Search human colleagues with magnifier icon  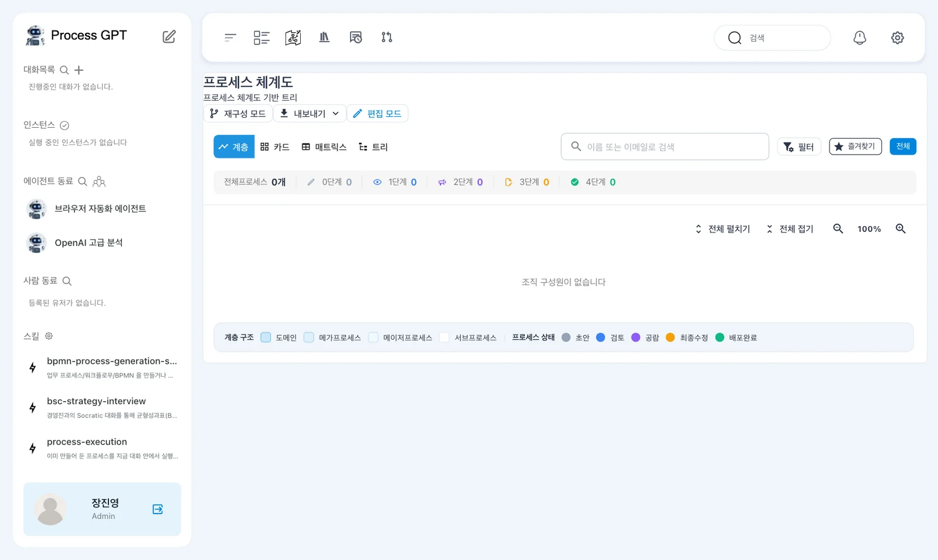[x=67, y=281]
